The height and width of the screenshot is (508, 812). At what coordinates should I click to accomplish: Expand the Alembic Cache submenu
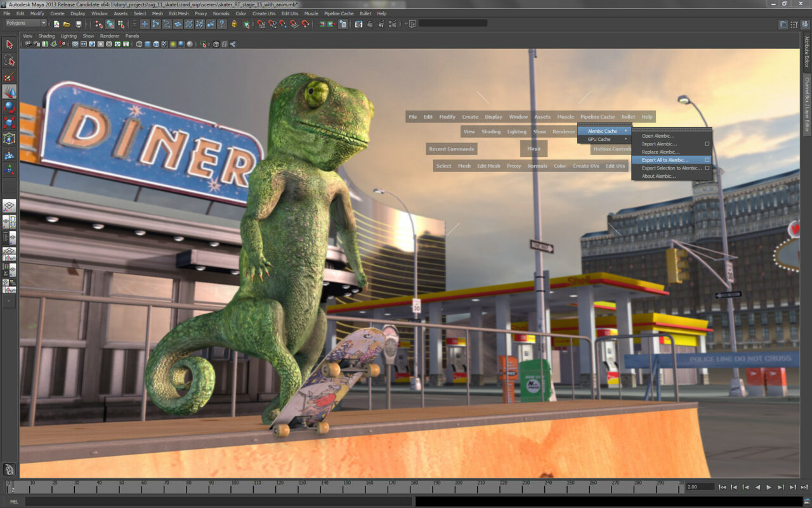tap(604, 131)
